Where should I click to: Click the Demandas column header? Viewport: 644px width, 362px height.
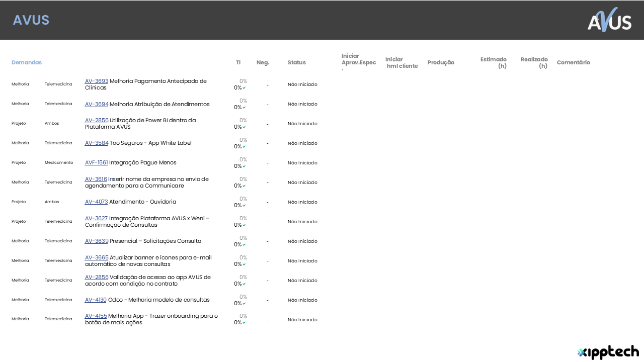coord(27,62)
